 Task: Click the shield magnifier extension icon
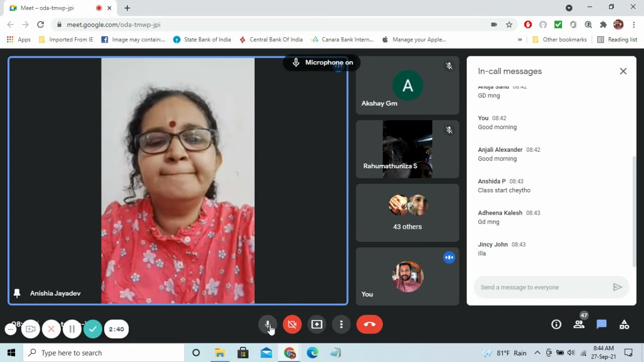tap(588, 24)
